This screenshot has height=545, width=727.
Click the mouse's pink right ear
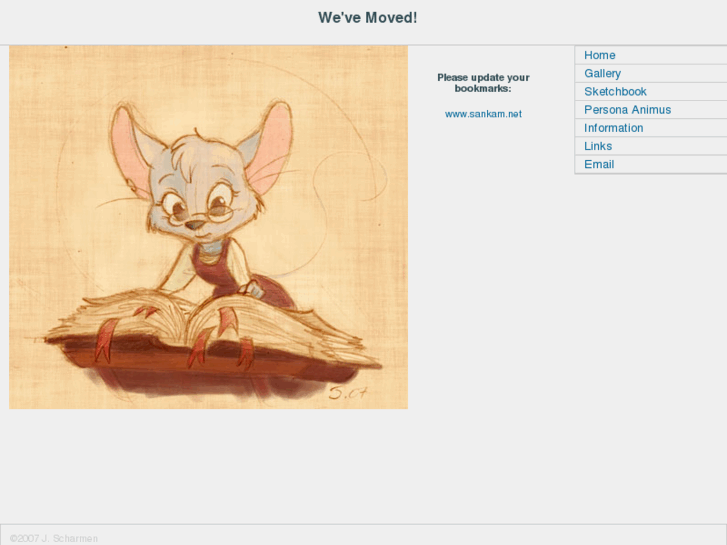(x=269, y=146)
